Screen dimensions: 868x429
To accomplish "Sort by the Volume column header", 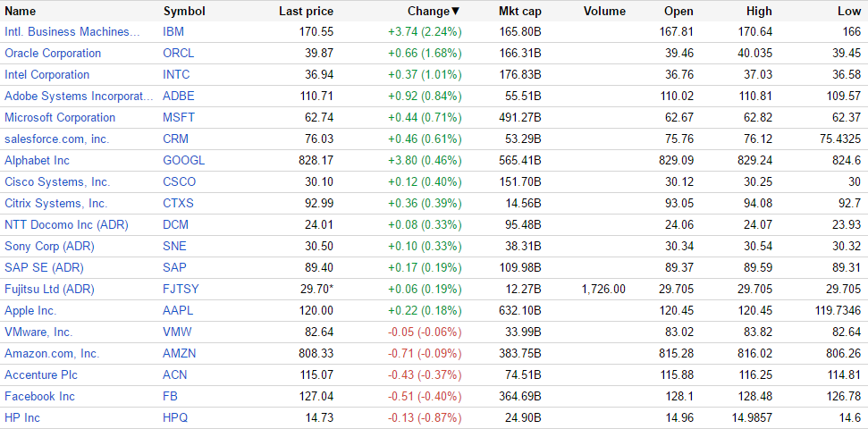I will tap(604, 12).
